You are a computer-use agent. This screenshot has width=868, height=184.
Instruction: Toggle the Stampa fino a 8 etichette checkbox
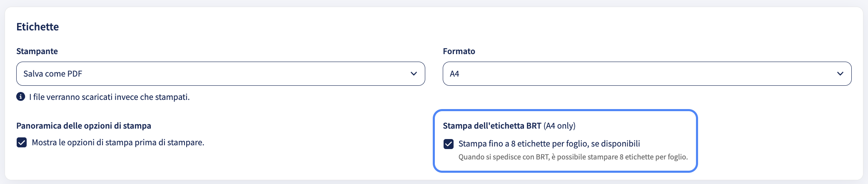click(449, 144)
